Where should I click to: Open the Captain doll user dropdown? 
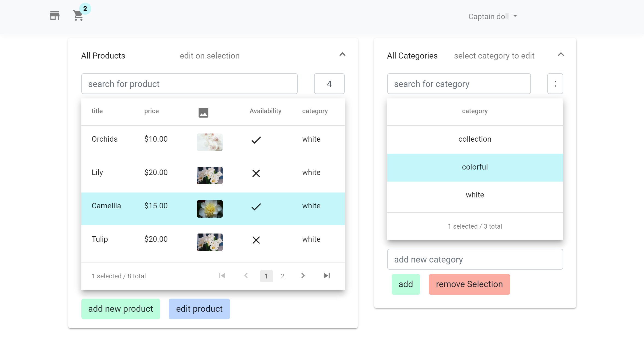(x=493, y=16)
